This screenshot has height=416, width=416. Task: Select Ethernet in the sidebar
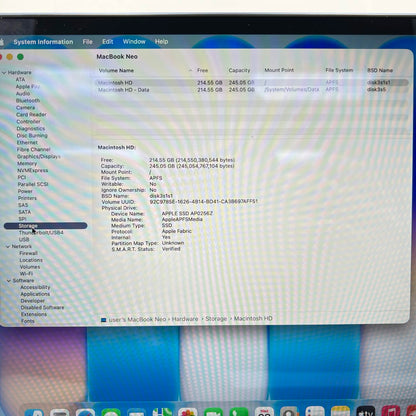pyautogui.click(x=27, y=142)
